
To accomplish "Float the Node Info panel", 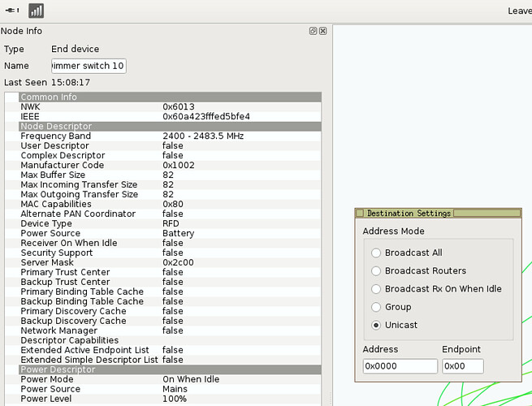I will (x=313, y=31).
